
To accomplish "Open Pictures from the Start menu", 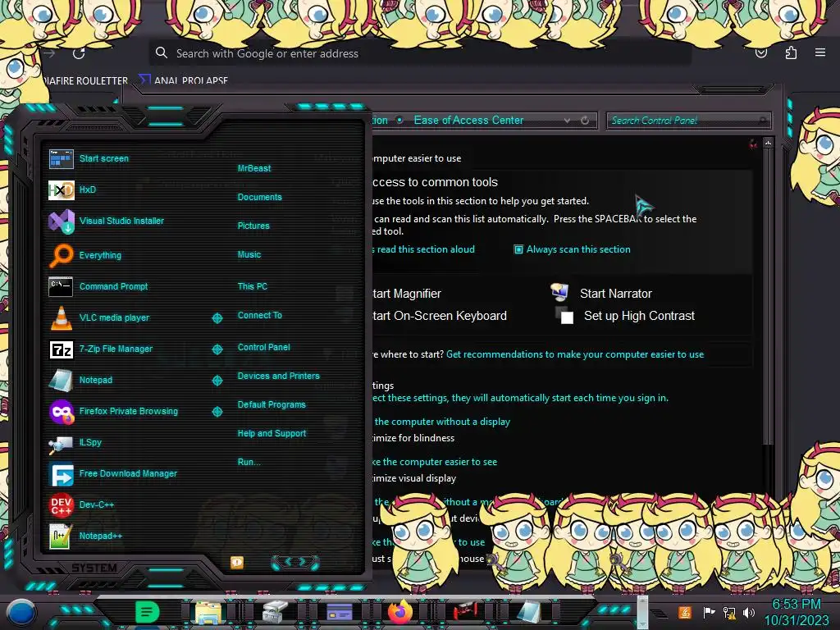I will (253, 226).
